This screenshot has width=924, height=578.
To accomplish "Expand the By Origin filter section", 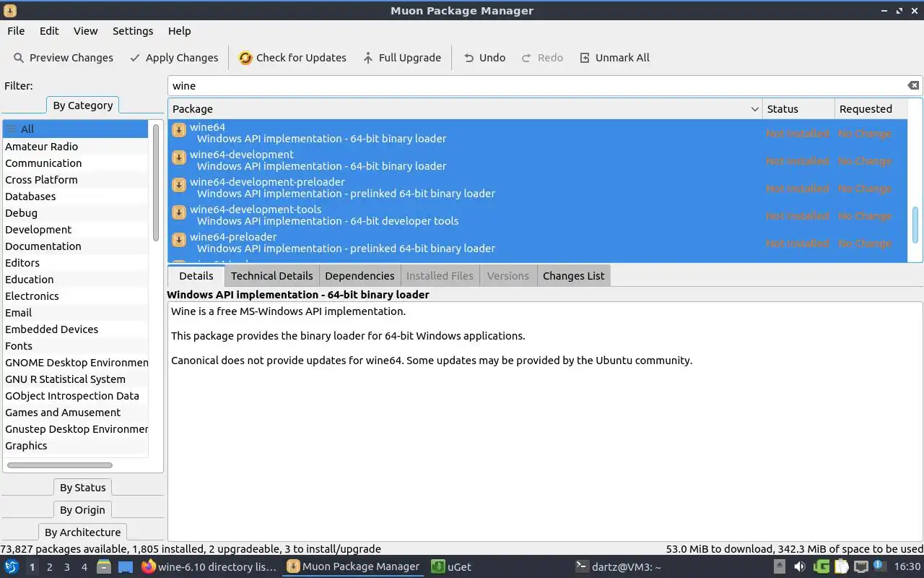I will [83, 510].
